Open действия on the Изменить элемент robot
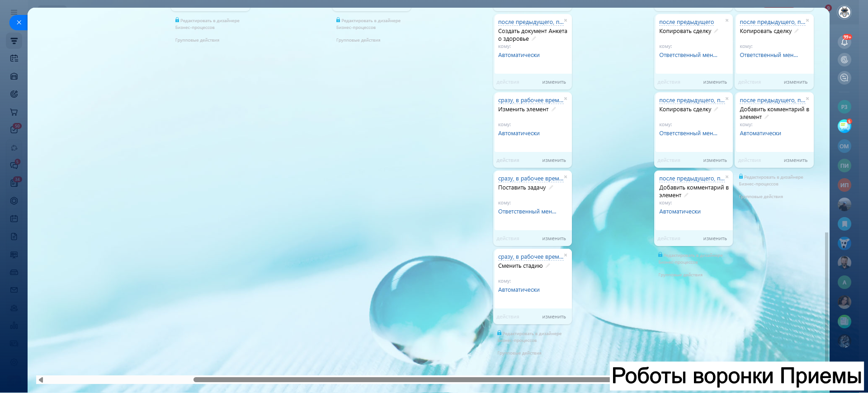Screen dimensions: 868x393 (x=508, y=161)
